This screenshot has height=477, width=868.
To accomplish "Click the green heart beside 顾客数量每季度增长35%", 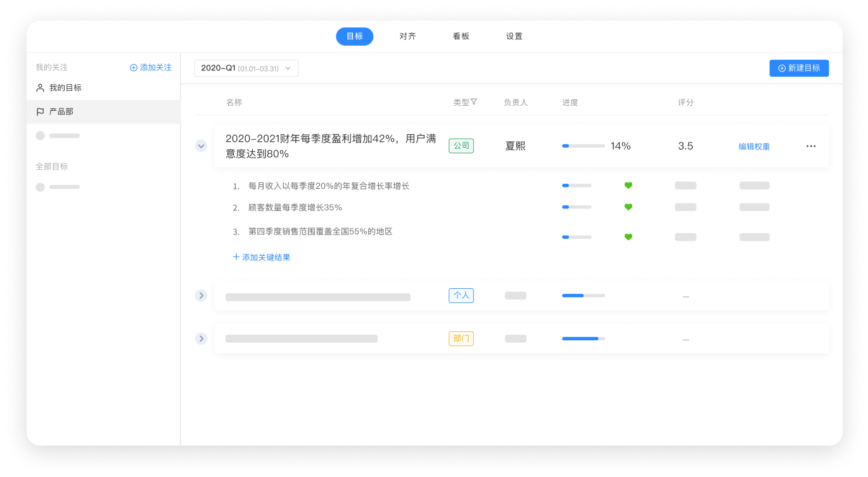I will pos(628,207).
